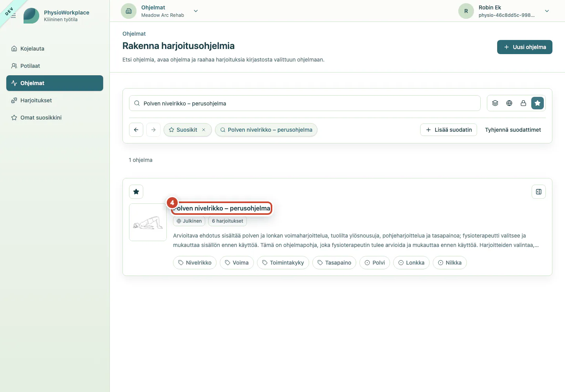565x392 pixels.
Task: Click the clinic building icon
Action: [x=129, y=11]
